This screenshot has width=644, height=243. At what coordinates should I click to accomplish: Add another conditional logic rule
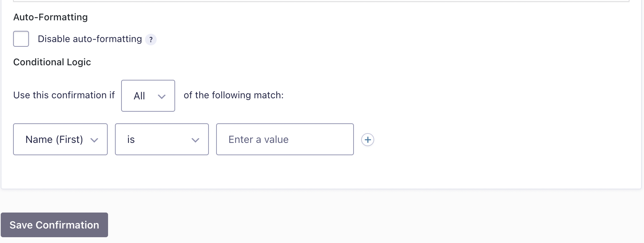click(x=368, y=140)
